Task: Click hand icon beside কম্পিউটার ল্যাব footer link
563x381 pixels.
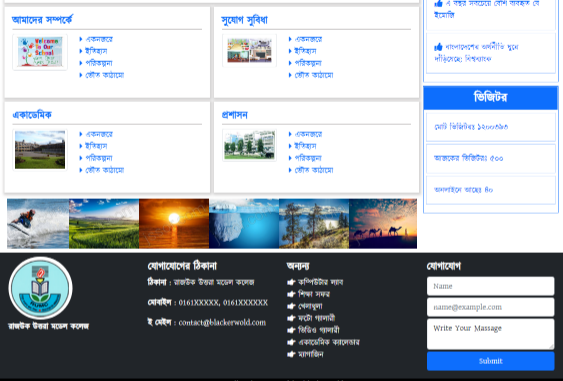Action: [291, 282]
